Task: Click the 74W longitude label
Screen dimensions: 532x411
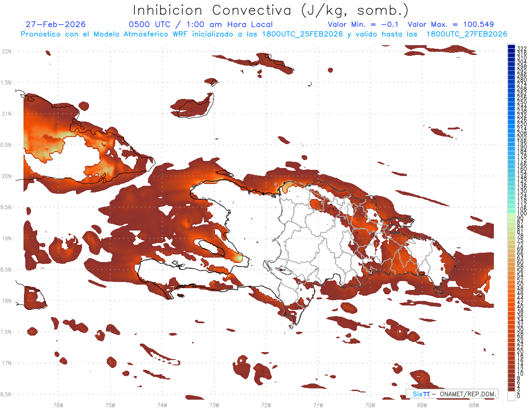Action: click(x=162, y=404)
